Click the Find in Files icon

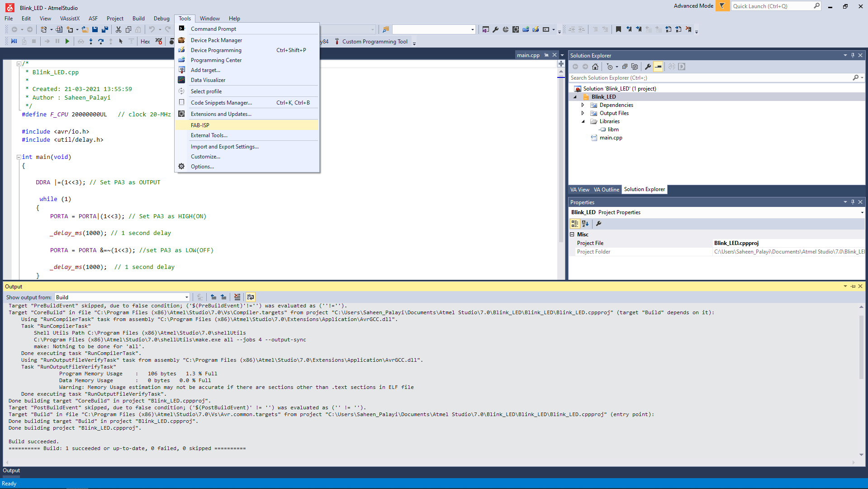click(x=386, y=29)
